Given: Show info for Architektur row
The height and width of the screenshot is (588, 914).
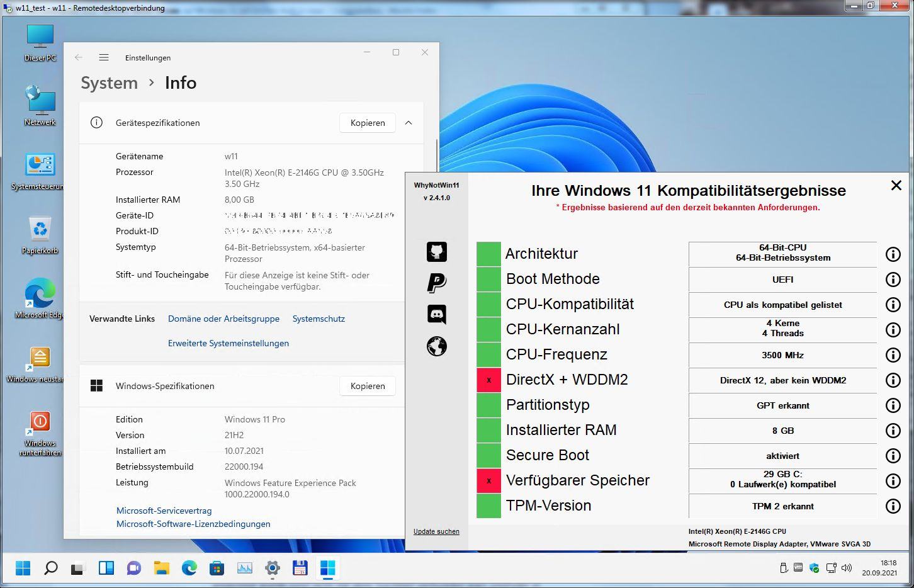Looking at the screenshot, I should 893,254.
